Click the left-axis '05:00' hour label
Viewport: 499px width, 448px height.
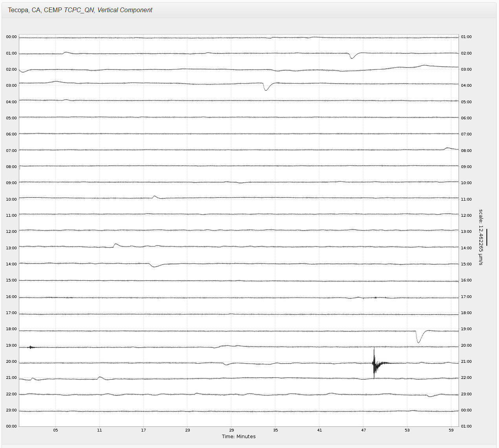[x=11, y=118]
